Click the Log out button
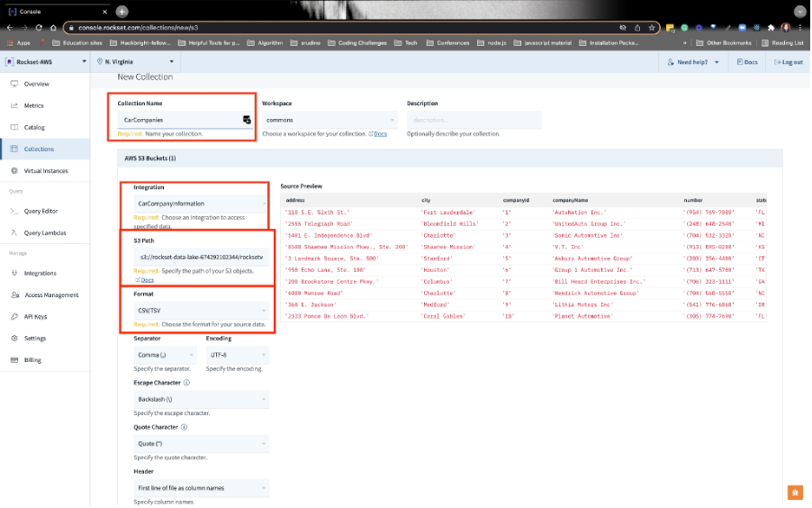The width and height of the screenshot is (812, 508). click(x=789, y=62)
